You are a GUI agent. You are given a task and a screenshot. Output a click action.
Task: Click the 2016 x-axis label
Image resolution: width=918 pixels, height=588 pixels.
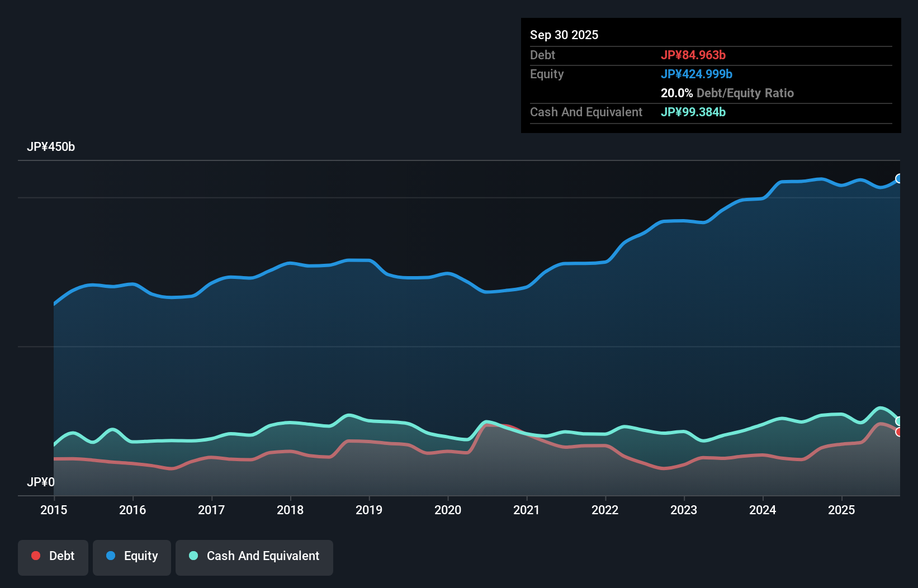coord(133,510)
